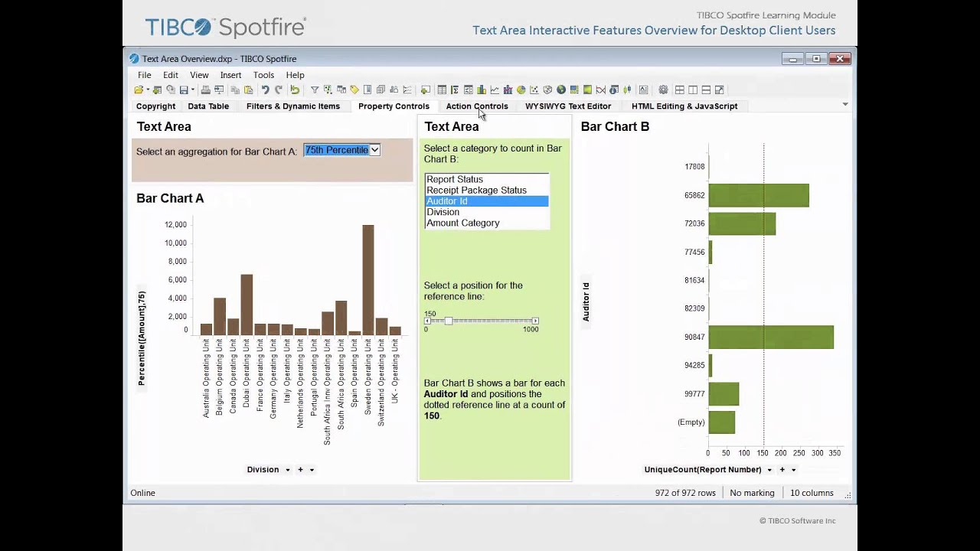Click the Undo arrow icon
Image resolution: width=980 pixels, height=551 pixels.
(x=266, y=90)
